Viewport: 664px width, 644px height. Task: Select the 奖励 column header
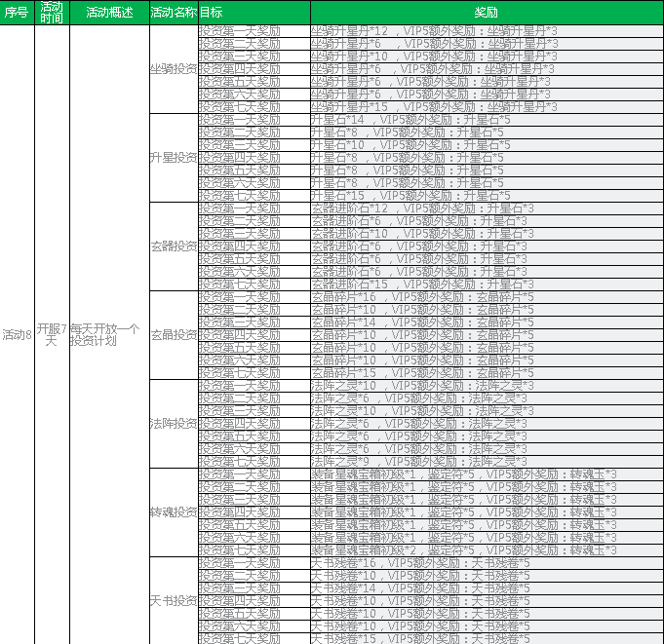[x=487, y=13]
